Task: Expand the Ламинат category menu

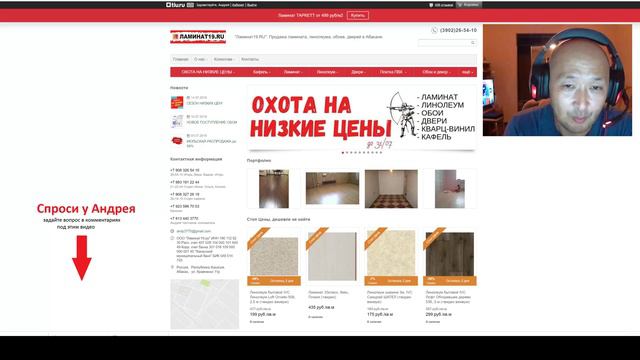Action: tap(293, 72)
